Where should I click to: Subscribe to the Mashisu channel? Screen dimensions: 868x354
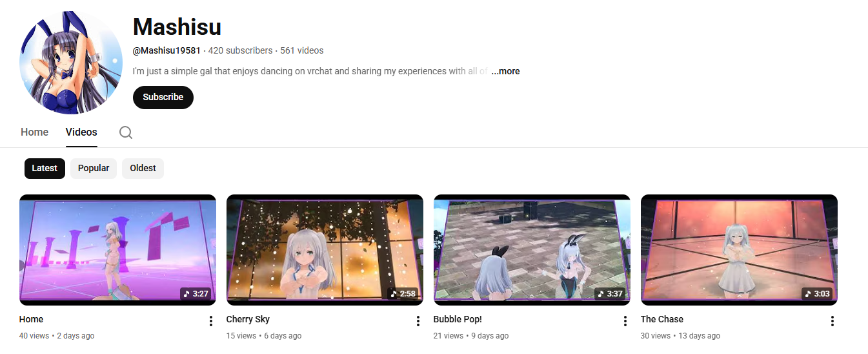tap(163, 97)
